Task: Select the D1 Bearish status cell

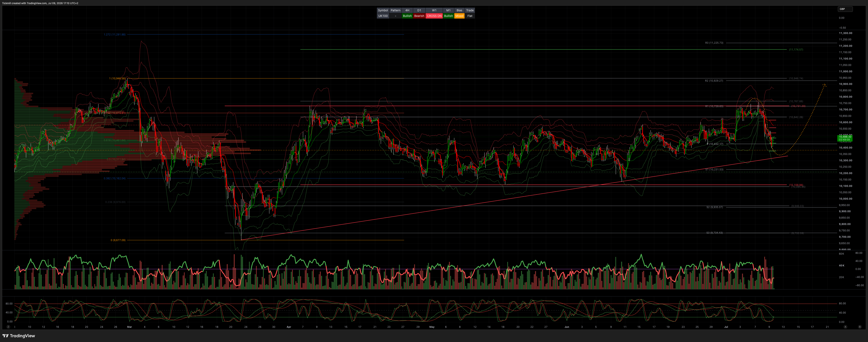Action: click(419, 16)
